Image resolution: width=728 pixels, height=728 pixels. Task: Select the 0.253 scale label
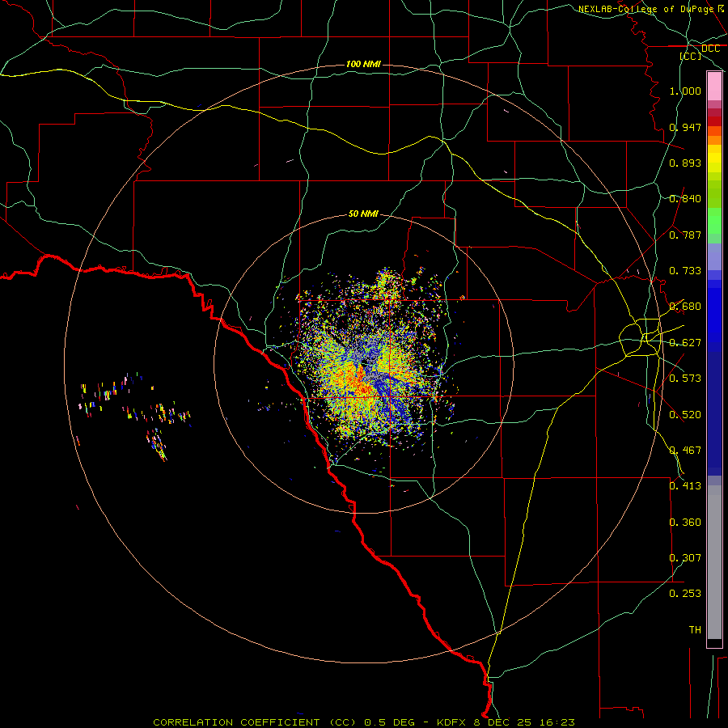point(685,594)
